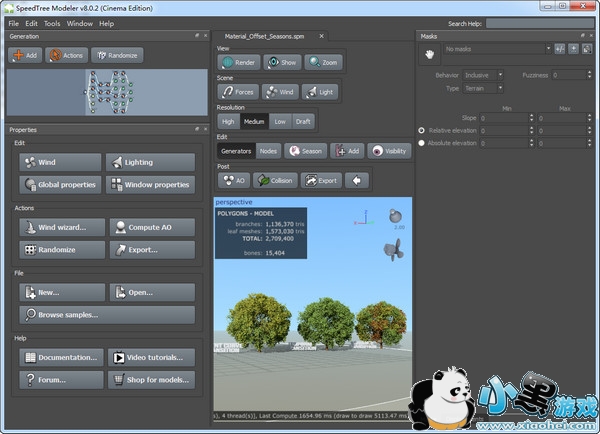This screenshot has height=434, width=600.
Task: Open the Collision post tool
Action: [277, 180]
